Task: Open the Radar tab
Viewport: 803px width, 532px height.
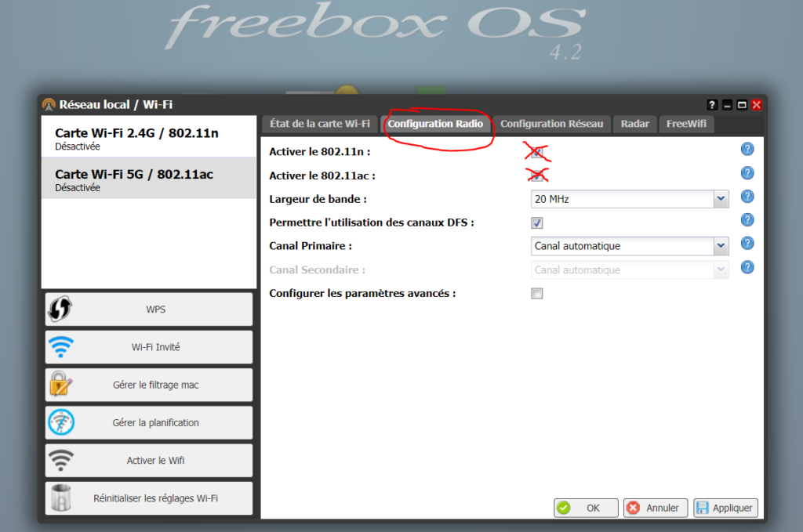Action: tap(635, 124)
